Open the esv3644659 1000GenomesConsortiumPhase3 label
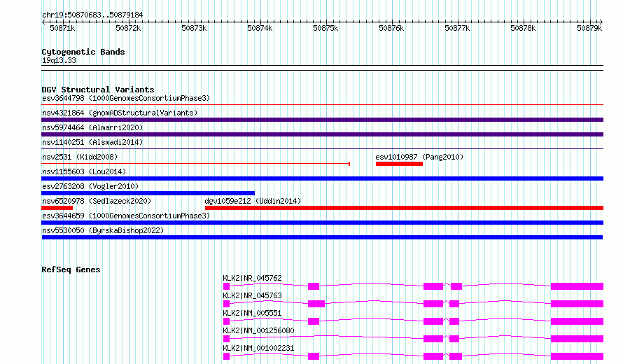The width and height of the screenshot is (623, 364). pyautogui.click(x=126, y=216)
